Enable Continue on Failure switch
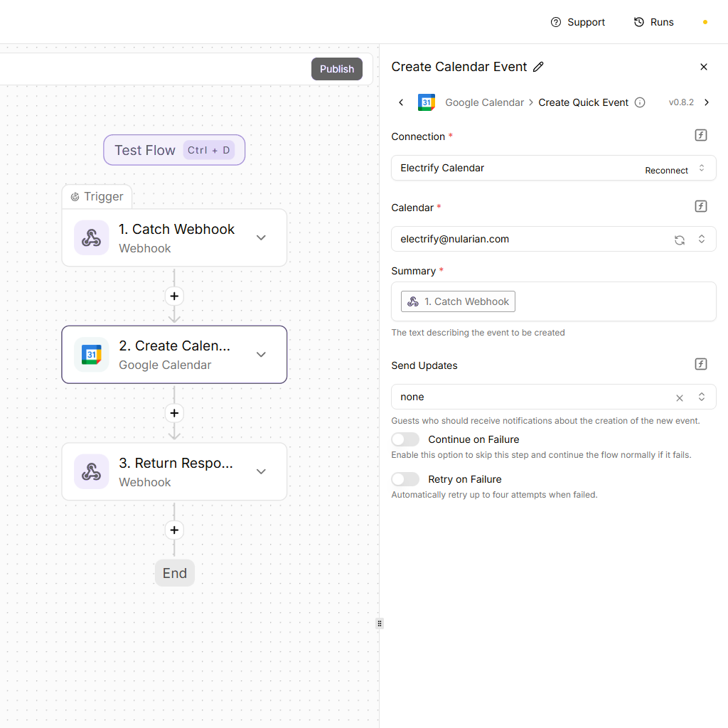 point(405,439)
